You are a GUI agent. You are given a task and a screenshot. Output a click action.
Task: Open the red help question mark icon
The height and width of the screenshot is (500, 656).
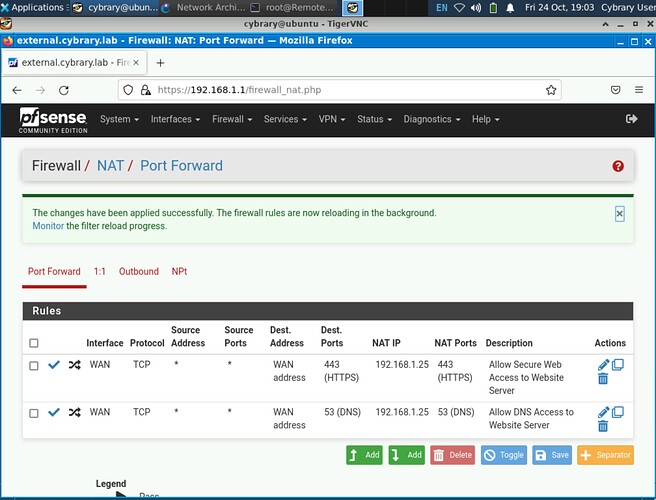pos(618,166)
